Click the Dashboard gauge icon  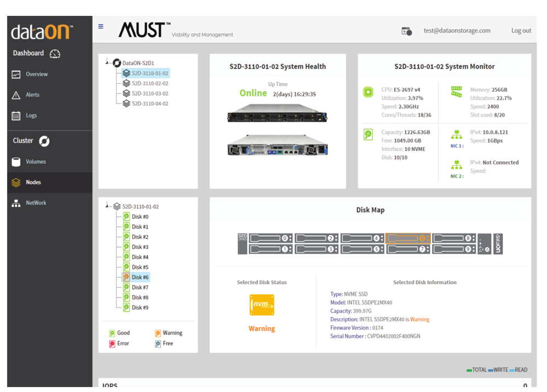pyautogui.click(x=55, y=54)
